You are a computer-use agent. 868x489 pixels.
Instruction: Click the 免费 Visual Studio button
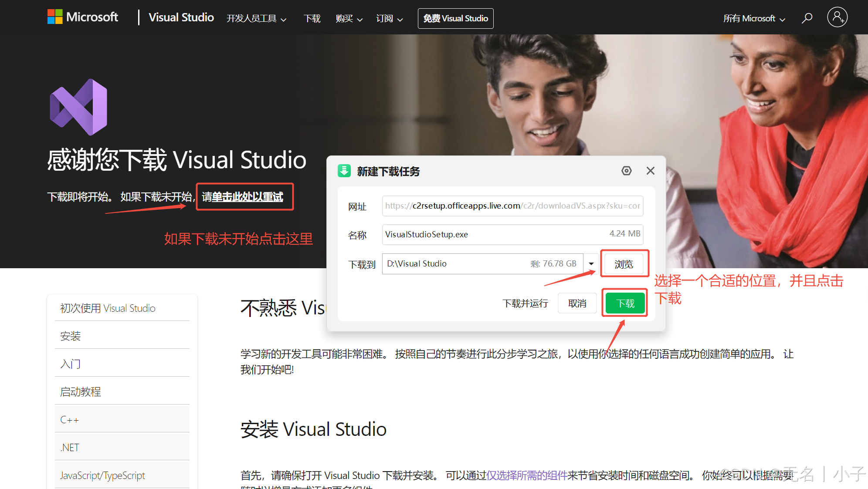click(455, 18)
